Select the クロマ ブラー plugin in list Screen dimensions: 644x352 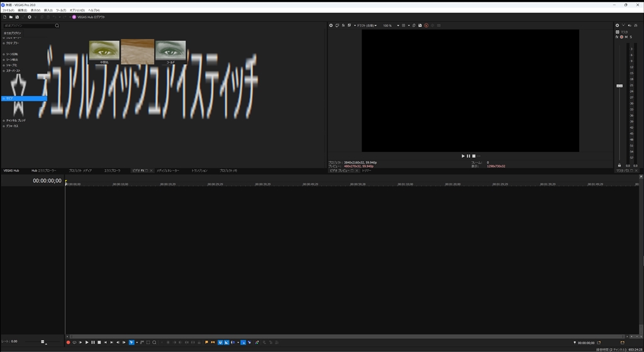point(13,43)
